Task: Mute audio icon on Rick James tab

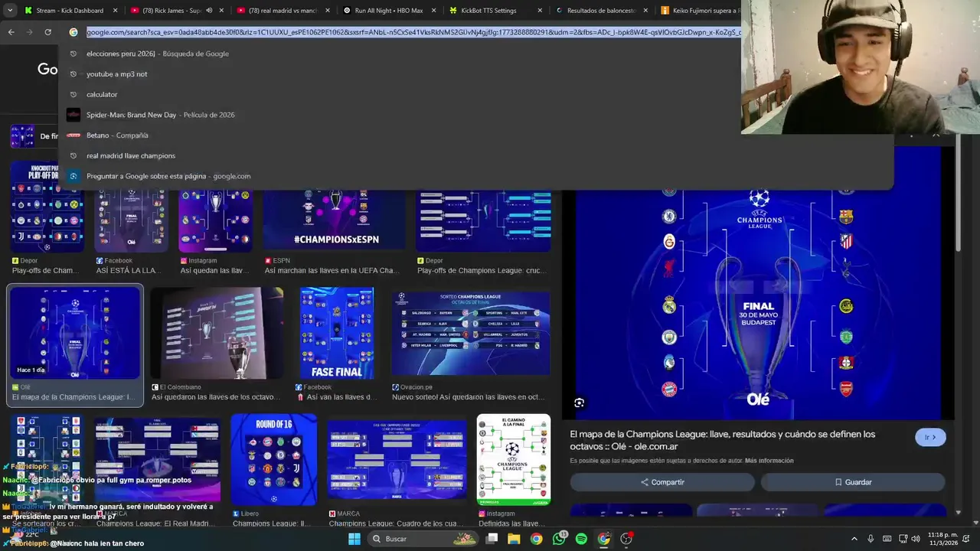Action: [x=209, y=11]
